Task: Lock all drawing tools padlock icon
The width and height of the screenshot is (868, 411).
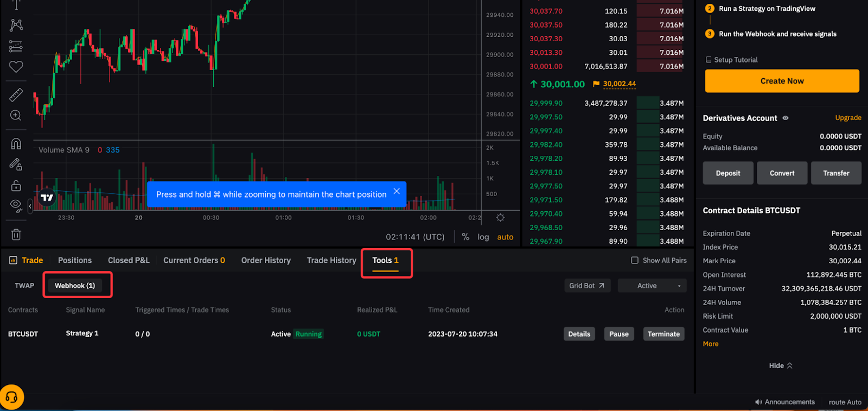Action: [16, 185]
